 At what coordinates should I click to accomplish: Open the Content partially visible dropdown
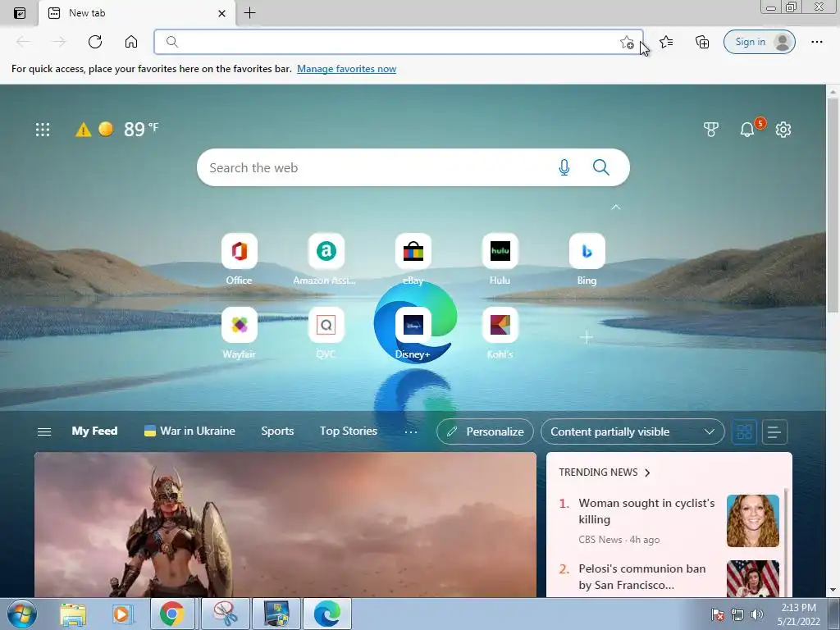click(x=632, y=431)
